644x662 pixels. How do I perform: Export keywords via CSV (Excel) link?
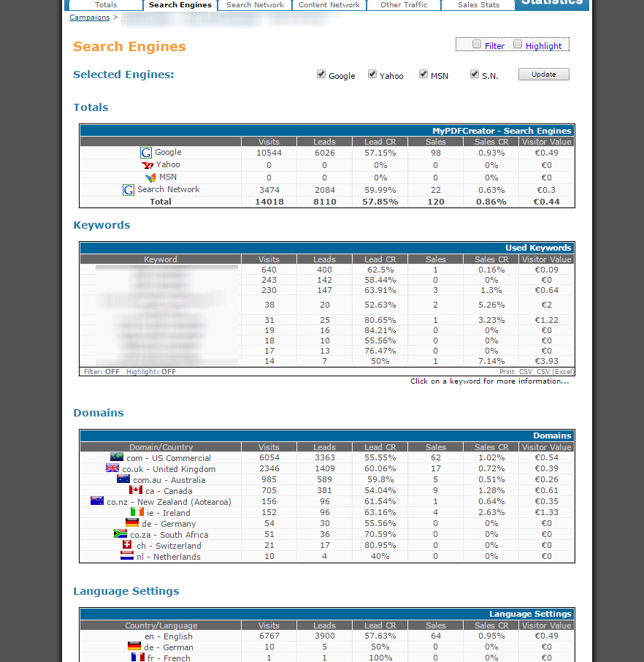tap(553, 372)
